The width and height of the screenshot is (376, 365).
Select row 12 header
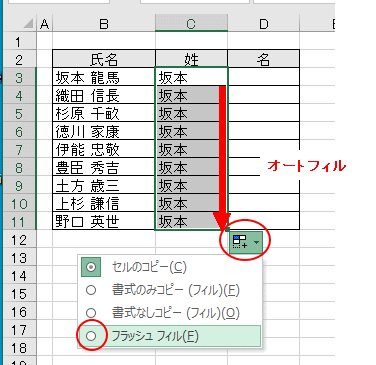pyautogui.click(x=19, y=239)
